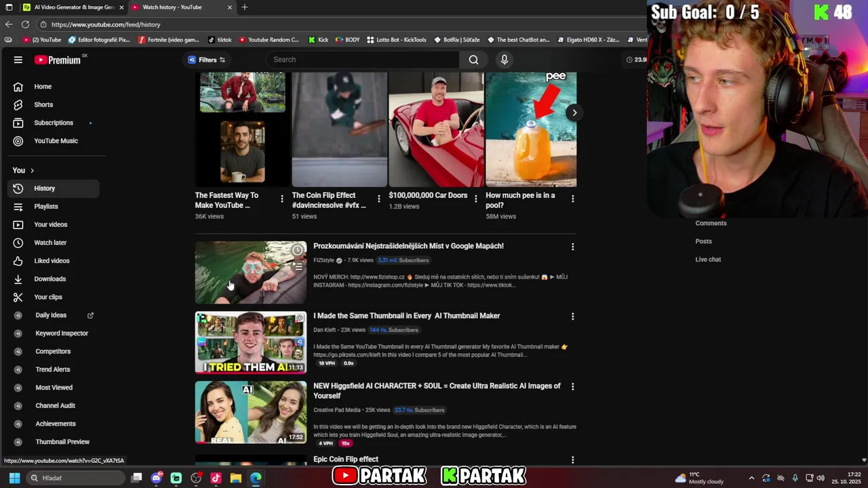The width and height of the screenshot is (868, 488).
Task: Open menu for Prozkoumávání video
Action: point(573,247)
